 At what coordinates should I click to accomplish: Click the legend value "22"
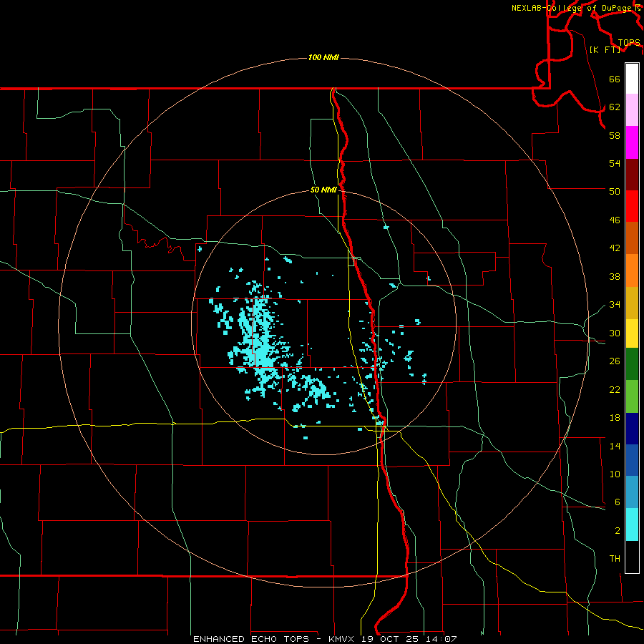coord(615,390)
